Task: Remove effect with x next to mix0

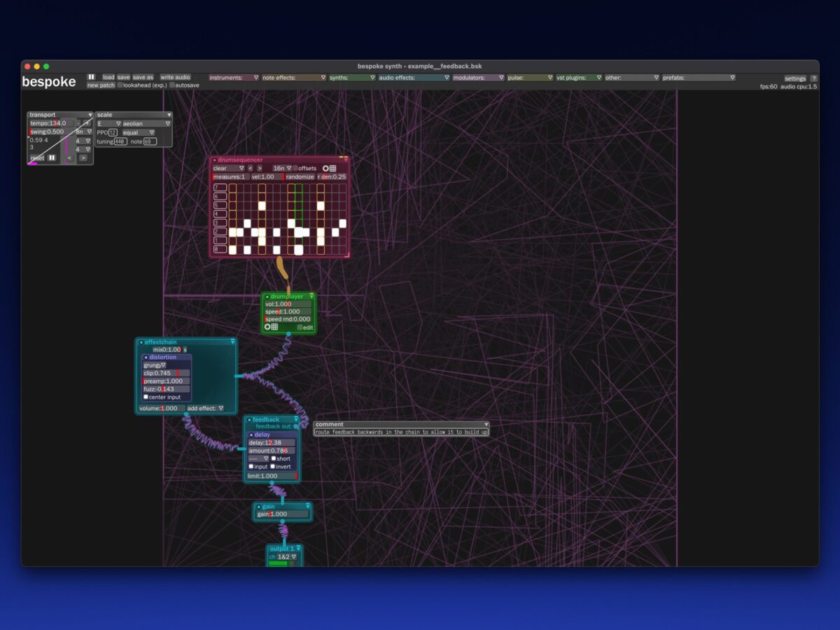Action: point(185,349)
